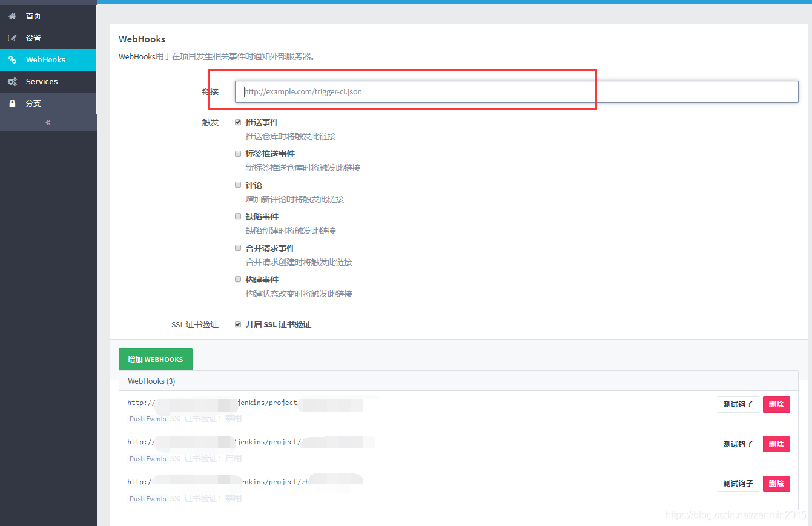The width and height of the screenshot is (812, 526).
Task: Open the 设置 menu item
Action: coord(48,38)
